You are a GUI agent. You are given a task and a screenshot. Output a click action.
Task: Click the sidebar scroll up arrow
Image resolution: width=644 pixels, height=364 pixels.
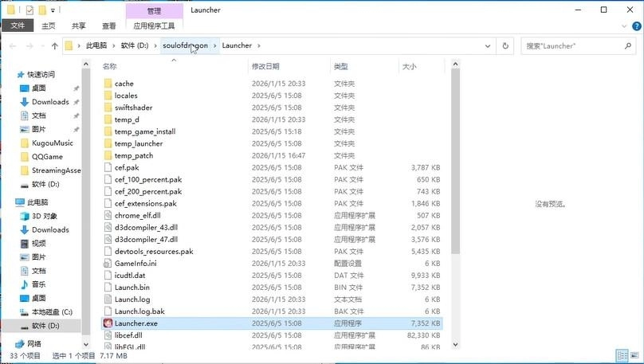tap(86, 64)
